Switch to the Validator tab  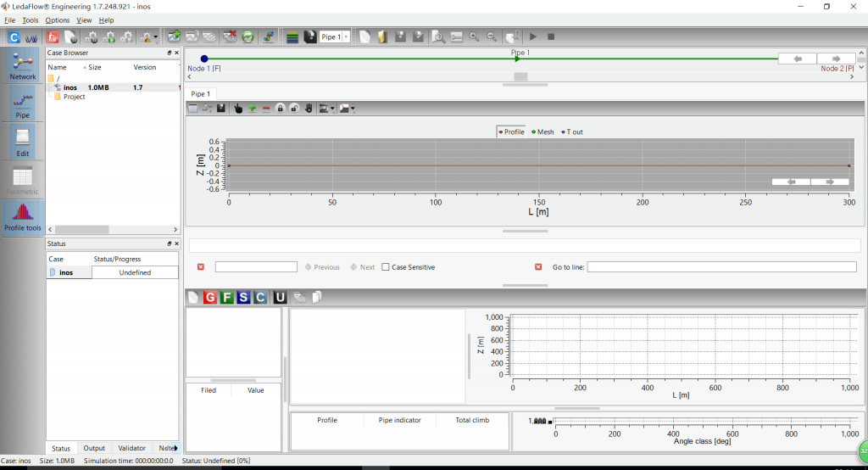point(131,448)
